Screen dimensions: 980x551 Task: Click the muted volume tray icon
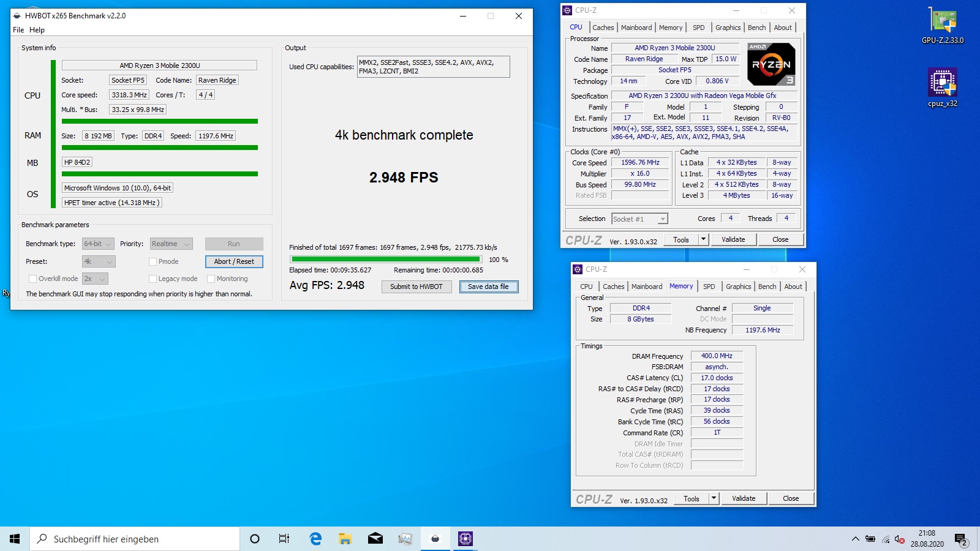900,539
